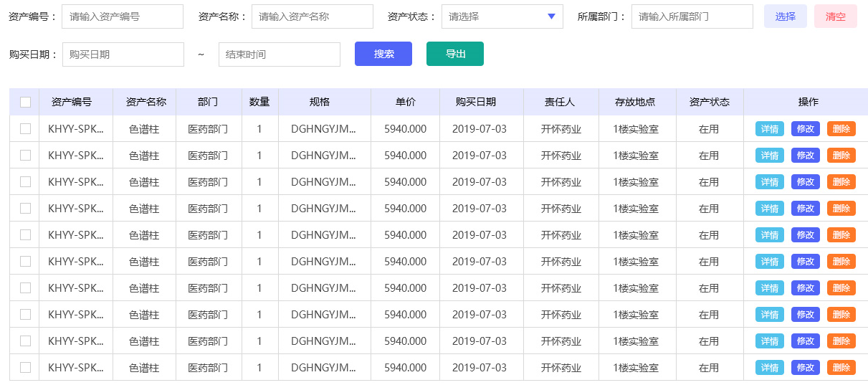Open 详情 on the last table row
The height and width of the screenshot is (385, 868).
coord(770,368)
